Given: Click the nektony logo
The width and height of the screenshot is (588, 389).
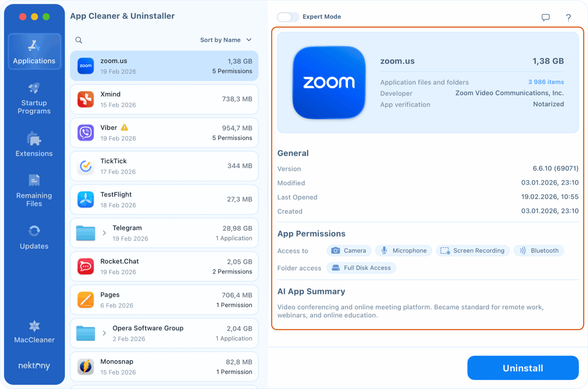Looking at the screenshot, I should pos(34,366).
